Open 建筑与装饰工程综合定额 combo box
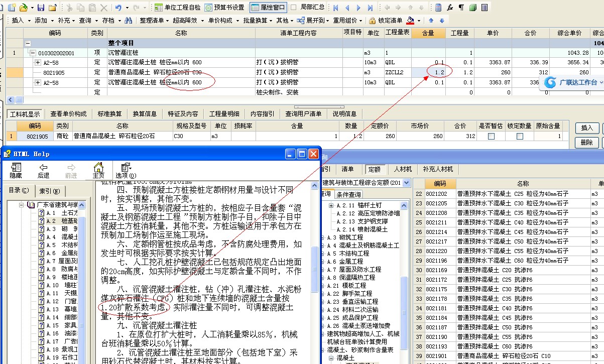This screenshot has width=604, height=364. pos(366,183)
